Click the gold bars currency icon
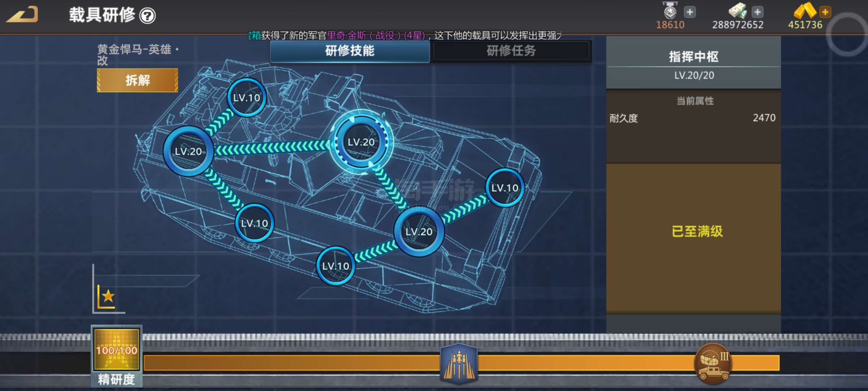868x391 pixels. 805,11
